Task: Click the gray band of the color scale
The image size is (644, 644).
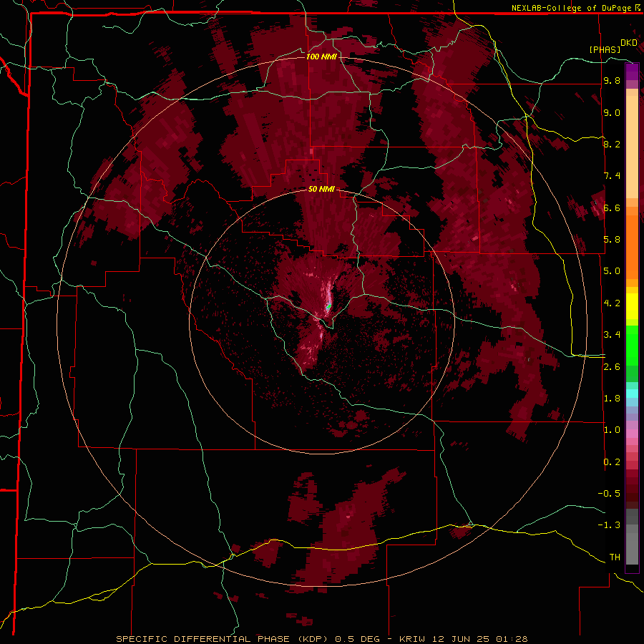Action: (x=632, y=538)
